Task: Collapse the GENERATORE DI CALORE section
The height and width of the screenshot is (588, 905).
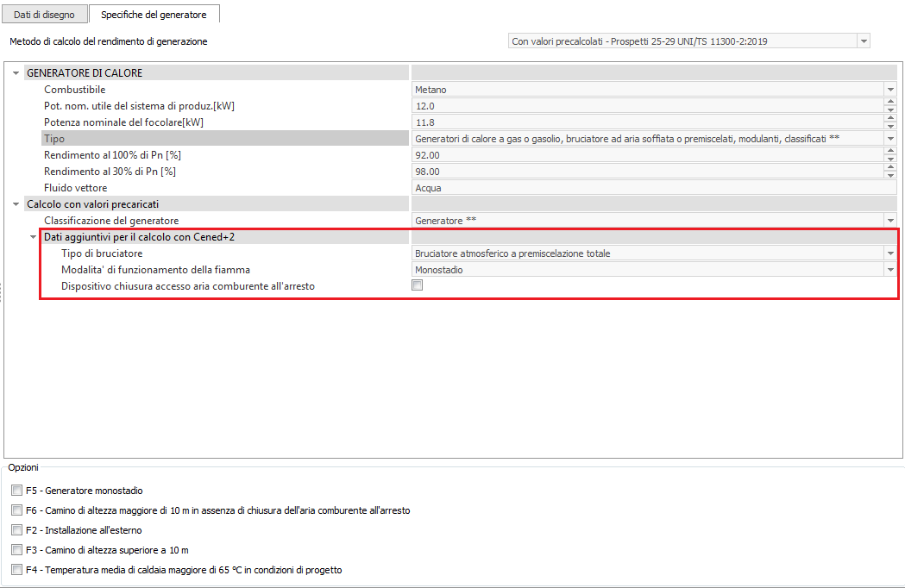Action: click(x=16, y=73)
